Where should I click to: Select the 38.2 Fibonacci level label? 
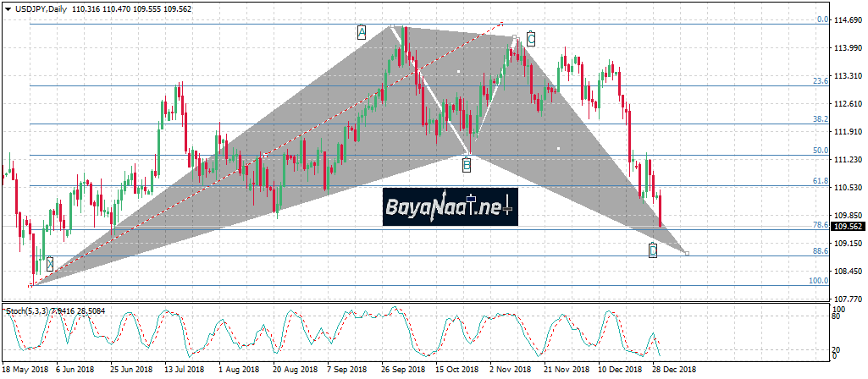pos(820,119)
